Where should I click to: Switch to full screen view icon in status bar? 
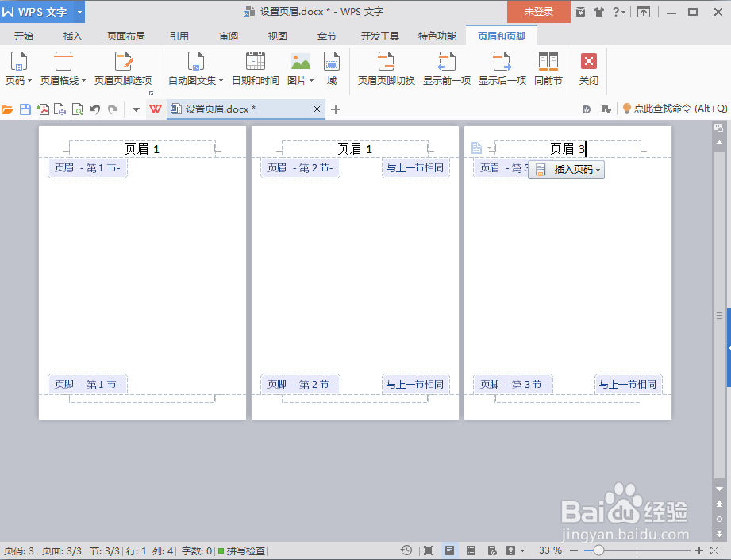point(429,550)
